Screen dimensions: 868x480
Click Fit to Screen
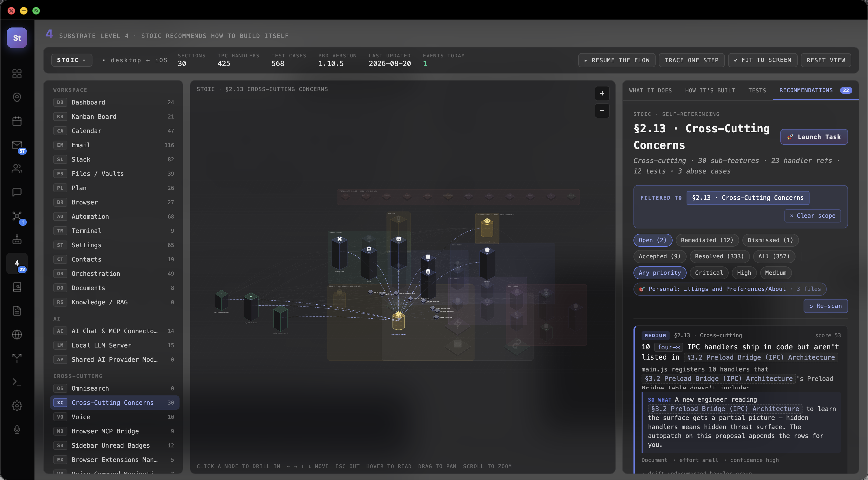(763, 60)
